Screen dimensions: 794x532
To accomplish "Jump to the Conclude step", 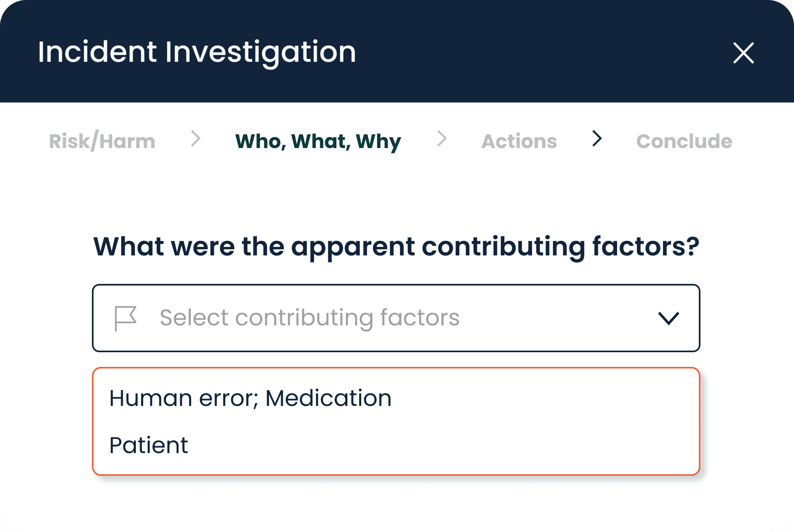I will [684, 141].
